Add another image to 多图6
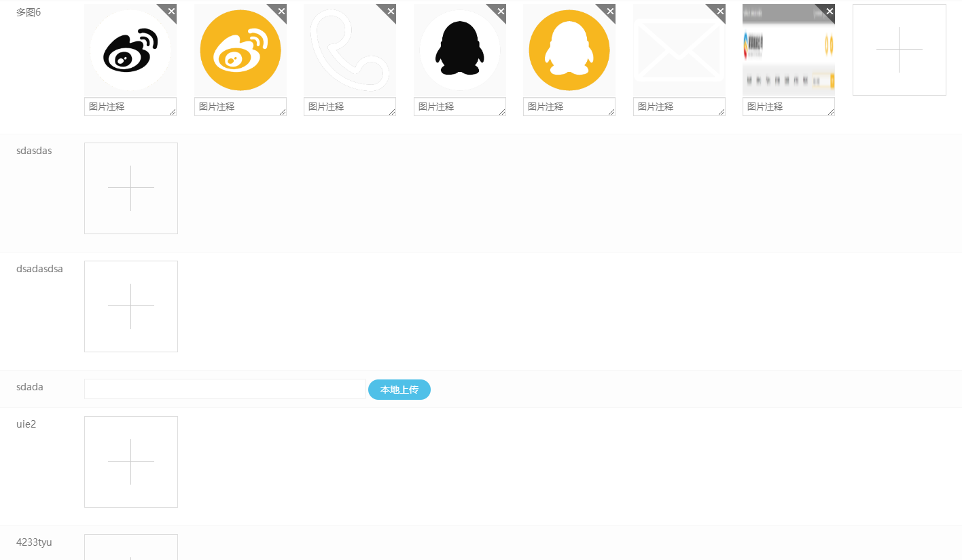Viewport: 962px width, 560px height. [x=899, y=50]
